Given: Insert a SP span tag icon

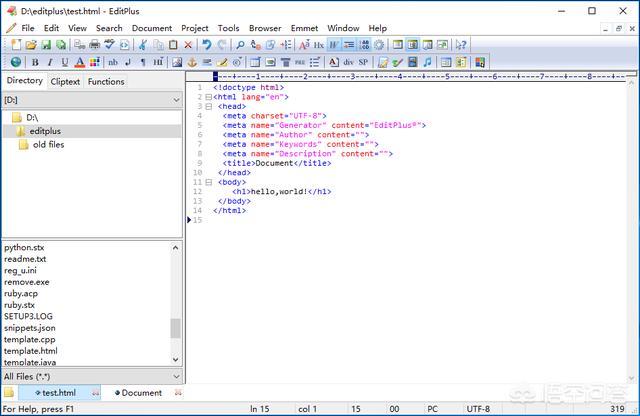Looking at the screenshot, I should point(363,62).
